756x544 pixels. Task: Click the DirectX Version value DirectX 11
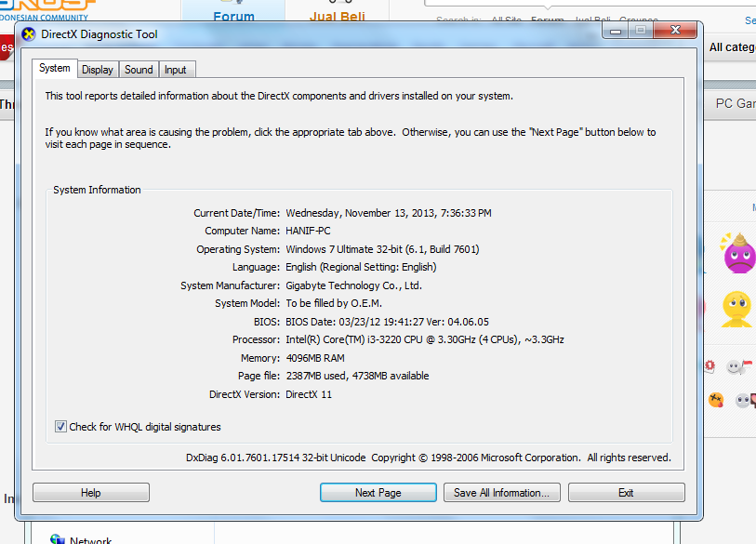[309, 394]
